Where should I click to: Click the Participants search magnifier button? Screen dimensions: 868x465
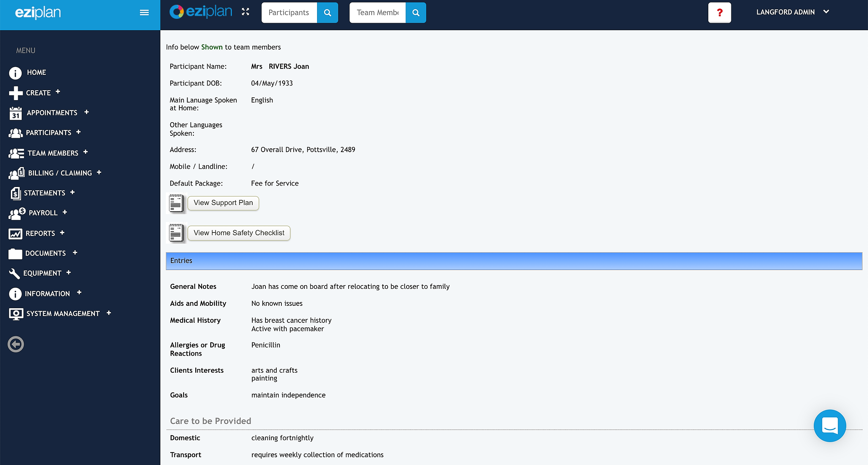327,13
